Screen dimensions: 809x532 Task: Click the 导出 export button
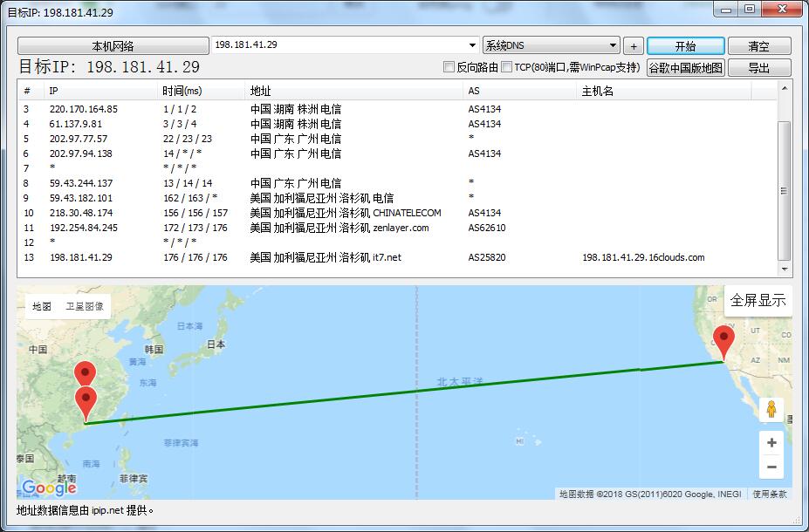[758, 68]
